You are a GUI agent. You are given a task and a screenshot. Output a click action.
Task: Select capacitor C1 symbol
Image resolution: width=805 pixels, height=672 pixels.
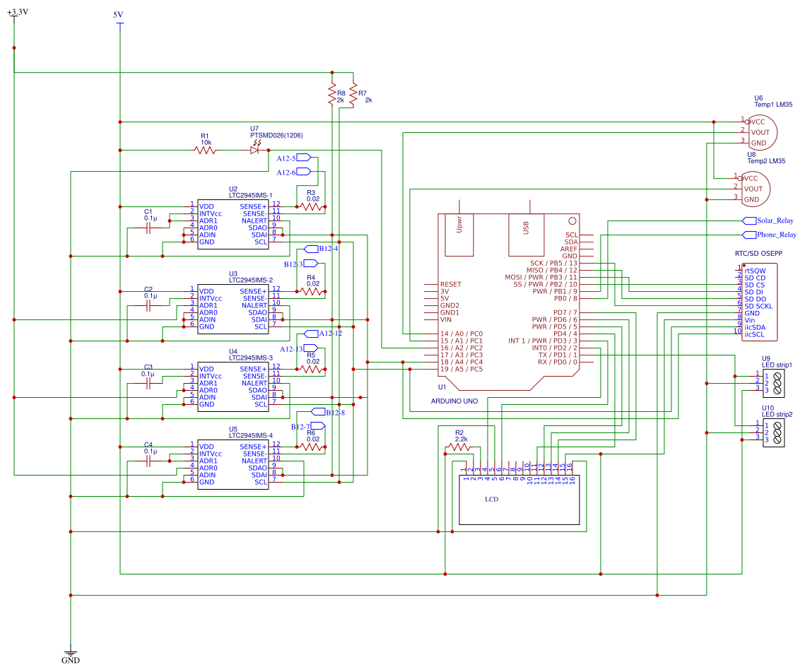coord(148,228)
